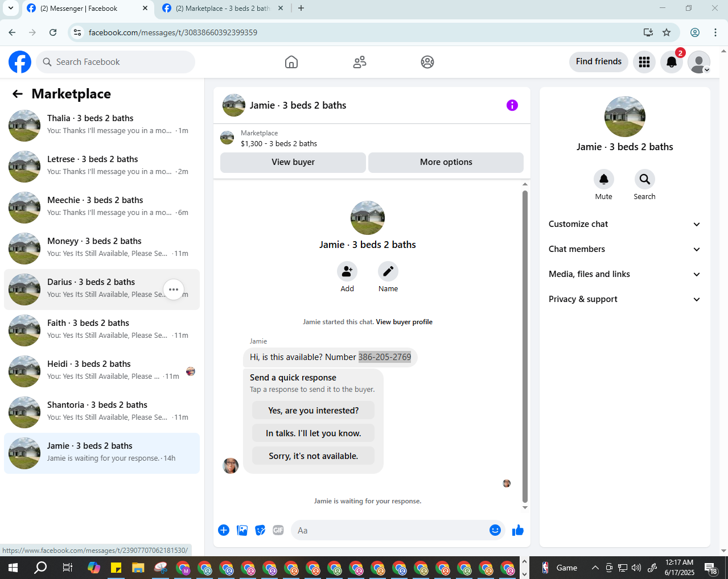Open Letrese 3 beds 2 baths conversation

coord(102,167)
